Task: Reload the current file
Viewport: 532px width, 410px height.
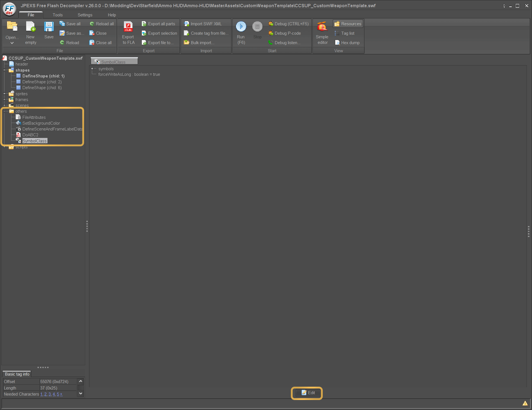Action: coord(70,43)
